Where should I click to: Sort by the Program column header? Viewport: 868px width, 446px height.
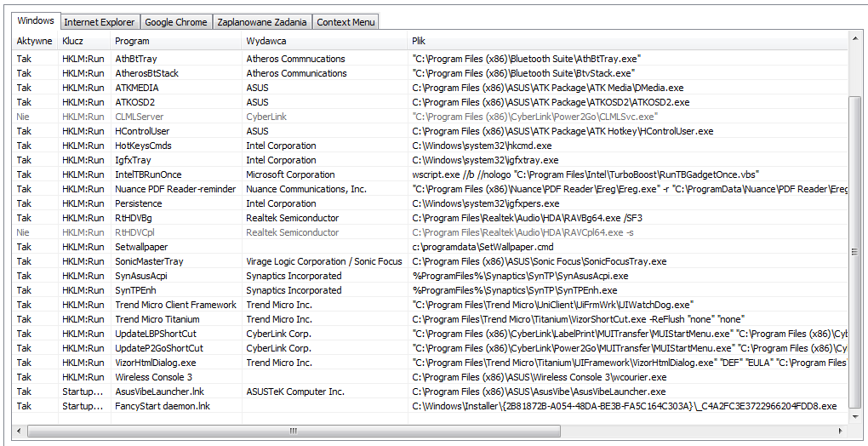click(176, 41)
